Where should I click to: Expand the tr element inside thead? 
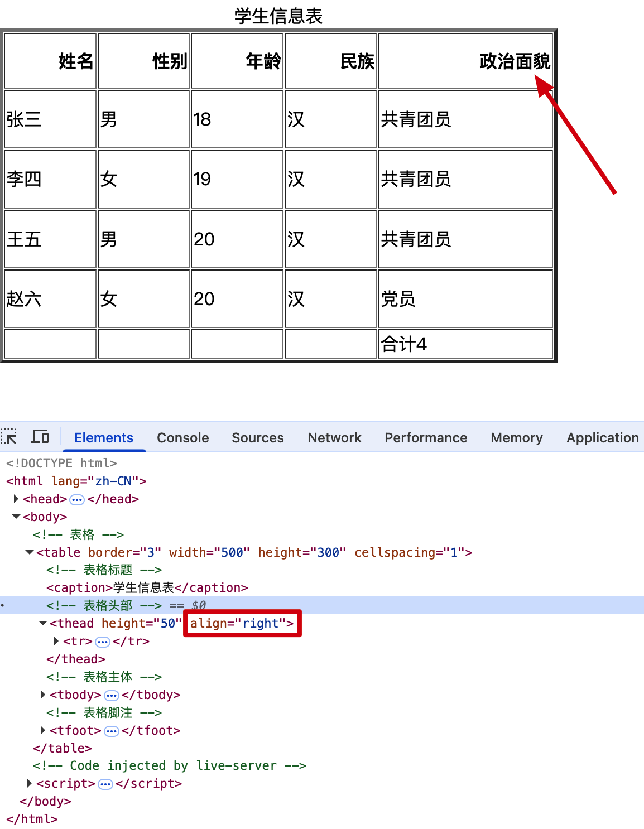tap(56, 641)
